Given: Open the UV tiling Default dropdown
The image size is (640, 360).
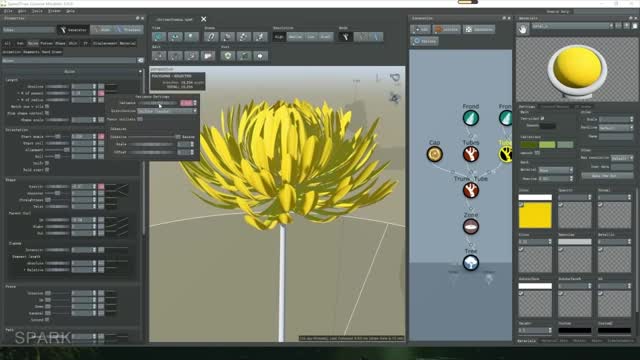Looking at the screenshot, I should (616, 128).
